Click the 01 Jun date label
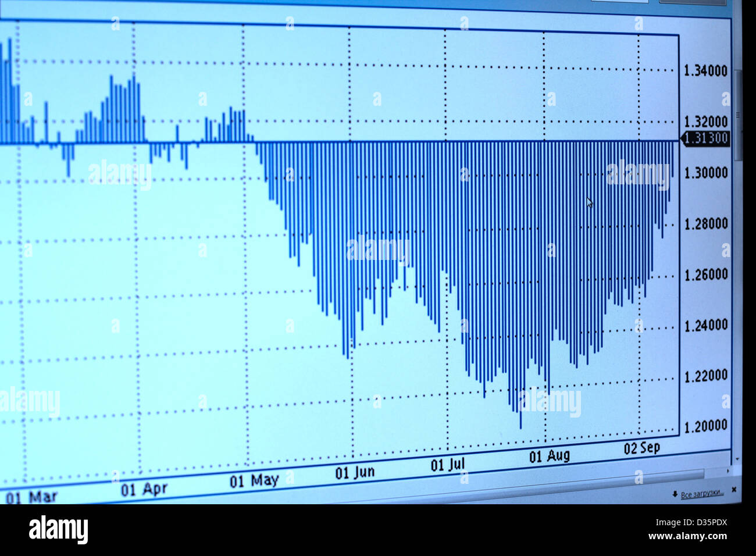The height and width of the screenshot is (556, 756). click(x=355, y=472)
